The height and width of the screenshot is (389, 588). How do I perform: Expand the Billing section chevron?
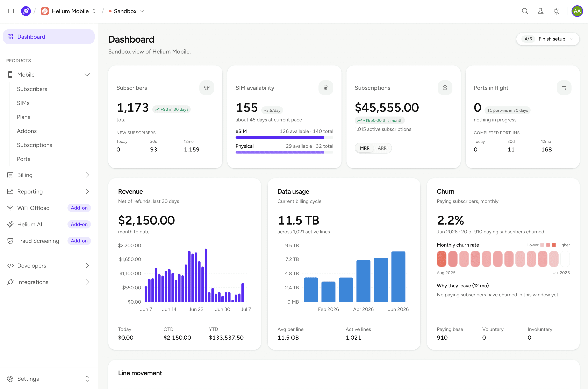click(x=87, y=175)
